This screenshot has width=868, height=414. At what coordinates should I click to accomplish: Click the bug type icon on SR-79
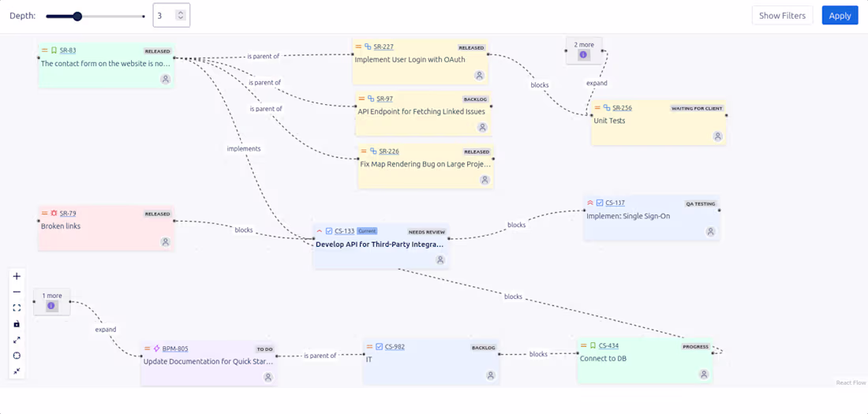pos(54,213)
